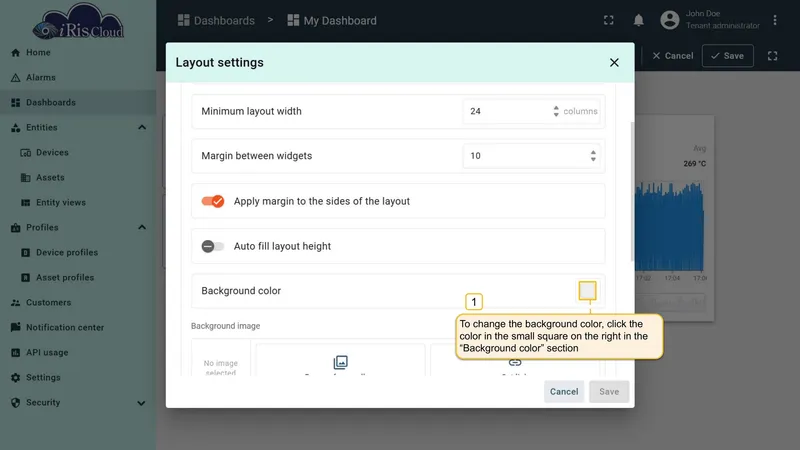Click My Dashboard breadcrumb
This screenshot has height=450, width=800.
[x=332, y=20]
